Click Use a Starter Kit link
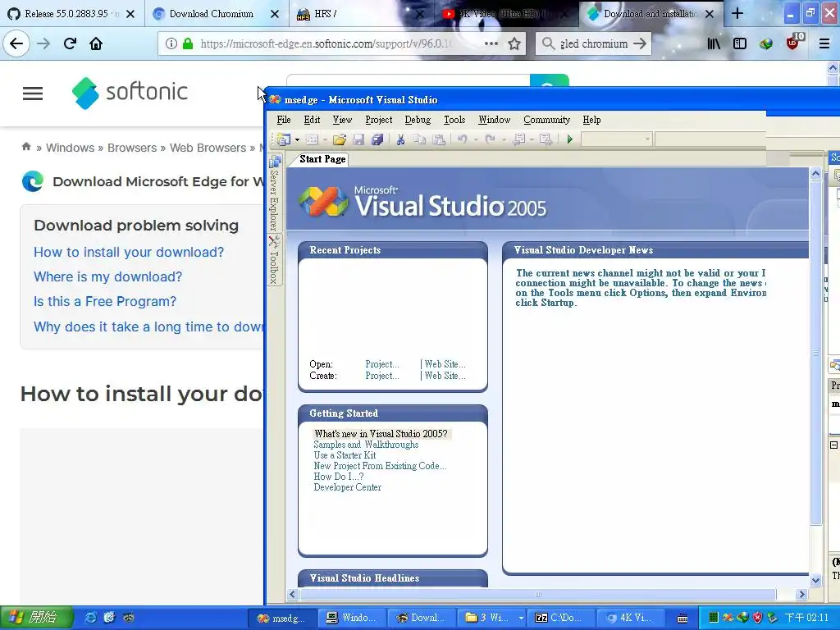The image size is (840, 630). tap(345, 455)
